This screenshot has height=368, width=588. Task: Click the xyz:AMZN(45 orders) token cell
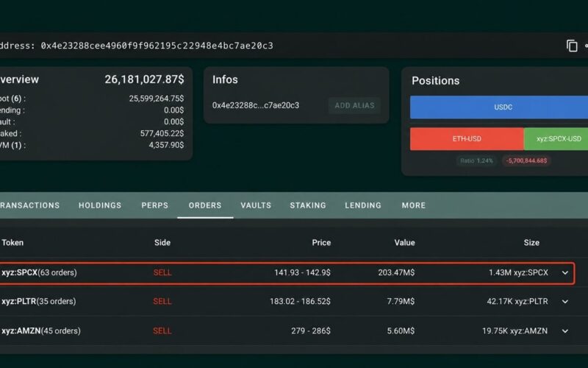pyautogui.click(x=41, y=331)
